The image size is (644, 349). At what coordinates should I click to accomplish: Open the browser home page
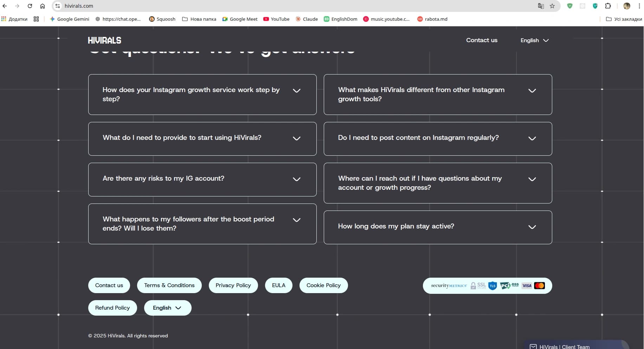(43, 6)
